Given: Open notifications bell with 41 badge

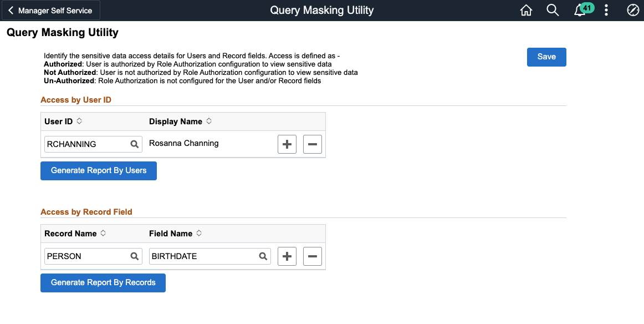Looking at the screenshot, I should point(583,10).
